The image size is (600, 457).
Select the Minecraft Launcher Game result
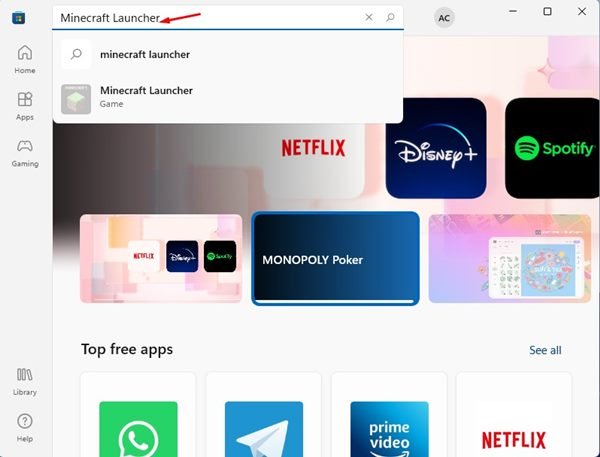coord(228,97)
